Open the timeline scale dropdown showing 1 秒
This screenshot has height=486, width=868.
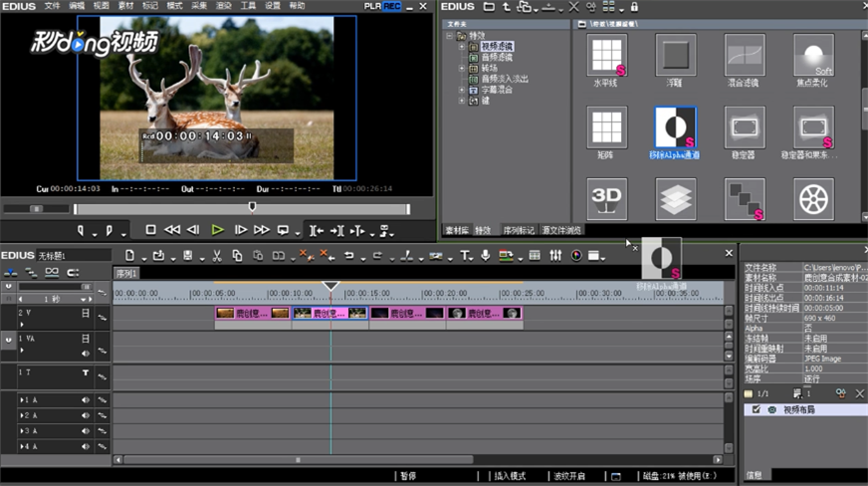click(x=84, y=299)
